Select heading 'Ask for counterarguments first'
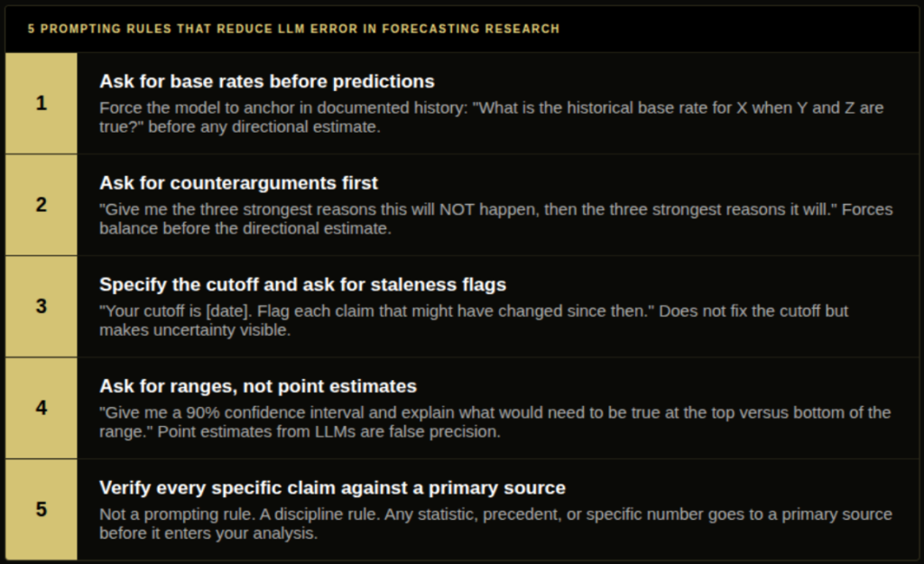The image size is (924, 564). pyautogui.click(x=238, y=182)
